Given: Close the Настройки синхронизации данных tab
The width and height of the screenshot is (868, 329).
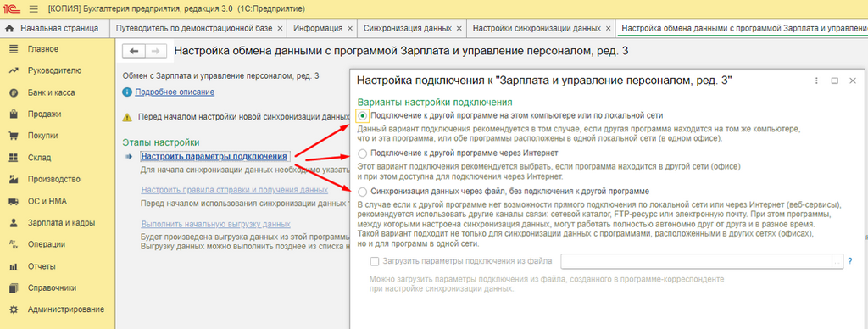Looking at the screenshot, I should [x=609, y=28].
